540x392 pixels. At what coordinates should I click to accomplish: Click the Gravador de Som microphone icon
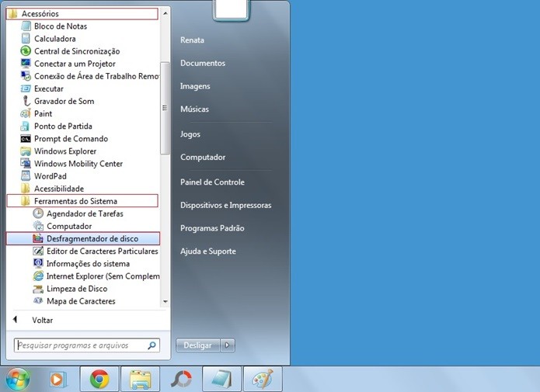point(26,101)
